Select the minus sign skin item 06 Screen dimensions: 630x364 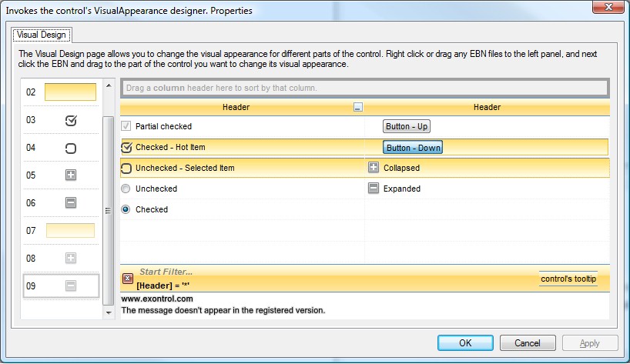click(71, 203)
